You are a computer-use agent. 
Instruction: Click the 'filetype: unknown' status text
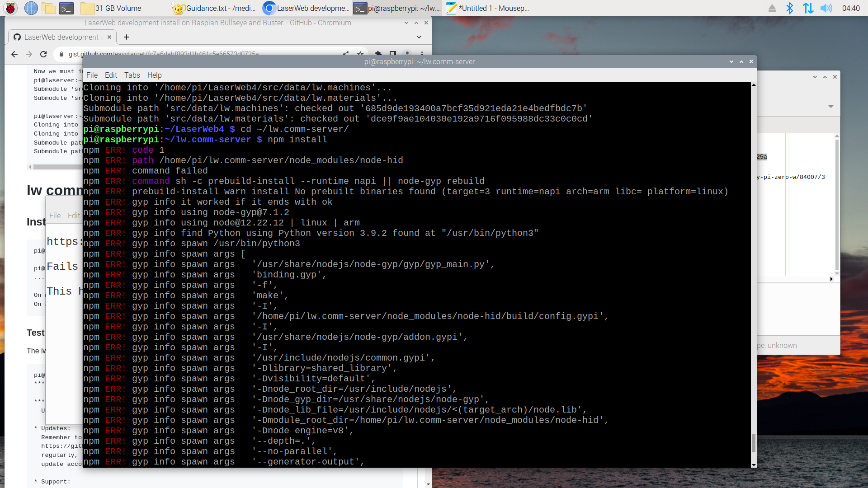[x=777, y=345]
